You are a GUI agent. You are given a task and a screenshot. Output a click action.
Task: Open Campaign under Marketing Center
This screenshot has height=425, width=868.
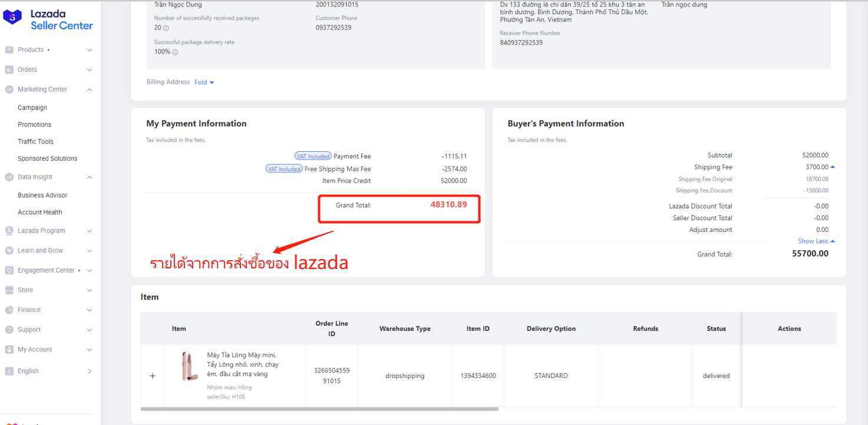pyautogui.click(x=32, y=108)
